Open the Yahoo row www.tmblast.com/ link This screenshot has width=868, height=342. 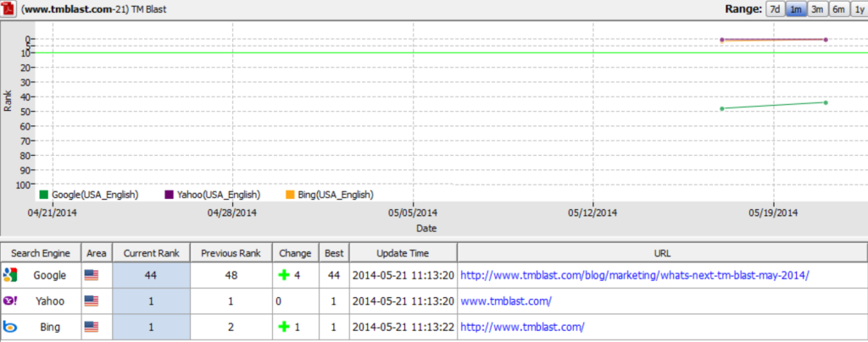point(506,301)
